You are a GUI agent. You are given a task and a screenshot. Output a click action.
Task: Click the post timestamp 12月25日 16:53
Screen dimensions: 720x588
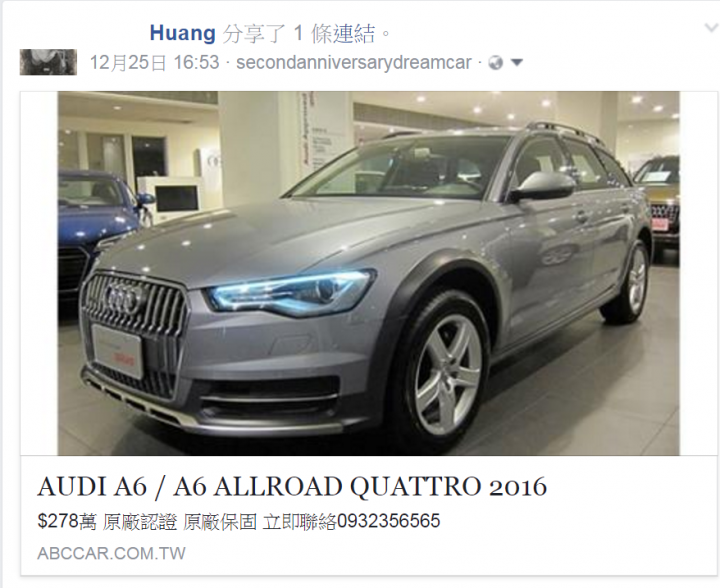tap(154, 62)
